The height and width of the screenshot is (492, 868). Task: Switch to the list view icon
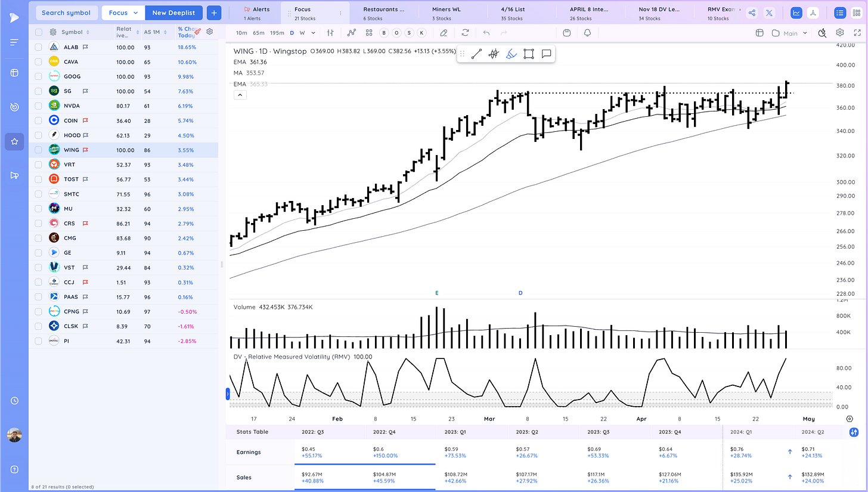(x=839, y=13)
